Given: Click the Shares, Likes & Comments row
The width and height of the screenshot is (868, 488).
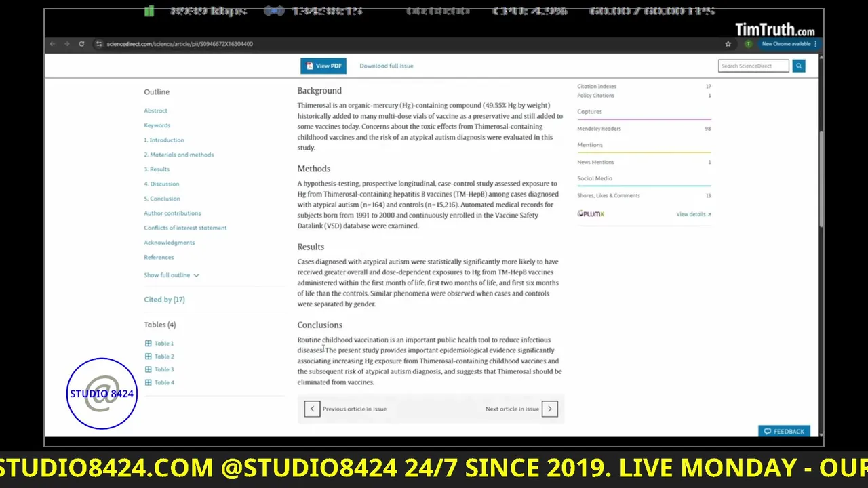Looking at the screenshot, I should 644,195.
